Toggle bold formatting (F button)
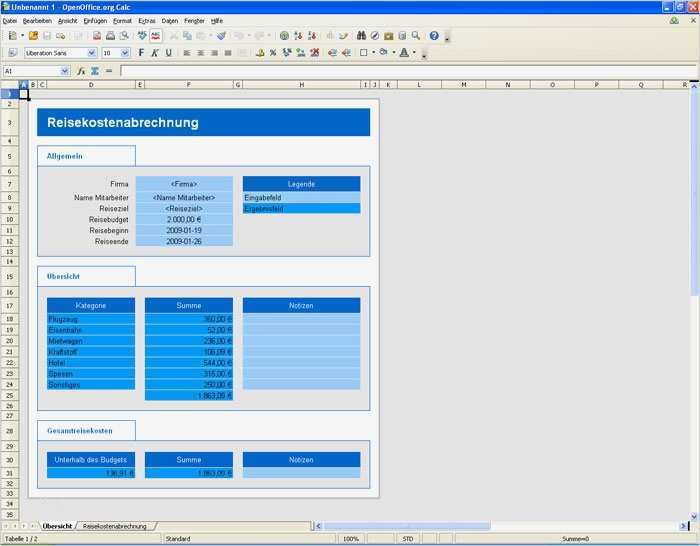Screen dimensions: 700x546 (141, 53)
